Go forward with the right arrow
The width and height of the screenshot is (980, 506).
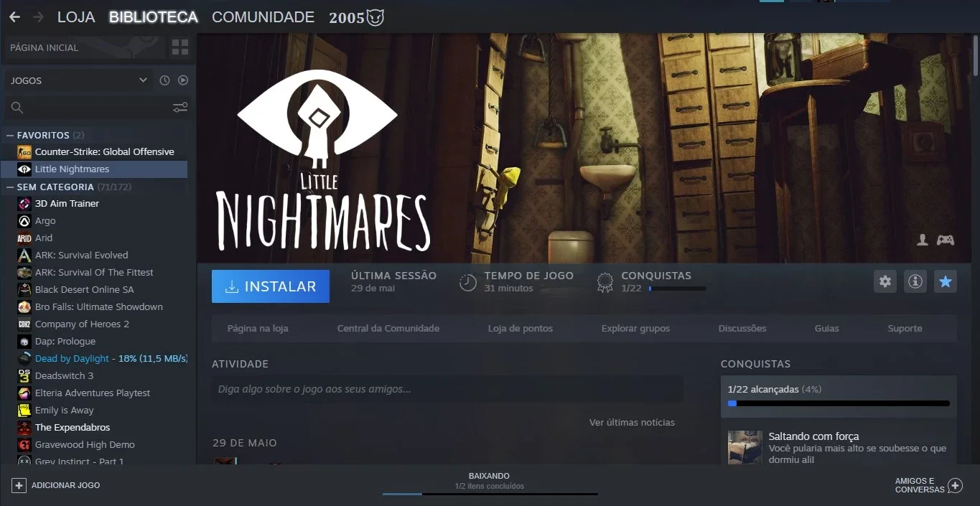38,17
